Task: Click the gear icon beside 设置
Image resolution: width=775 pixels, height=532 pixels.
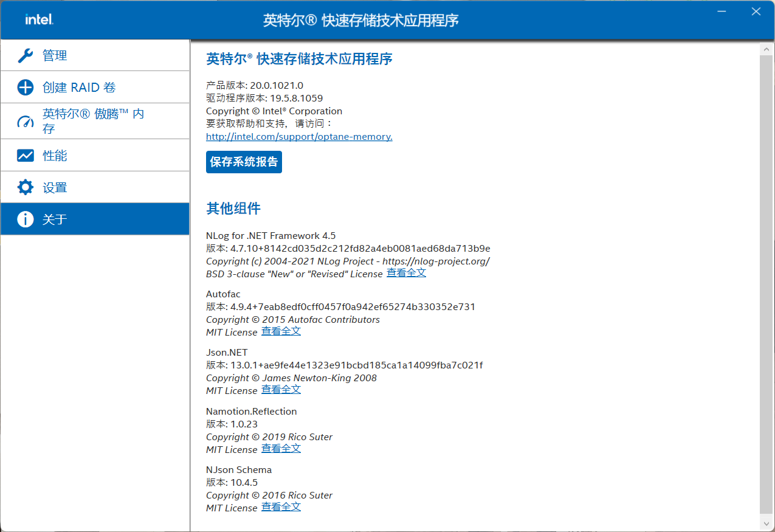Action: 25,187
